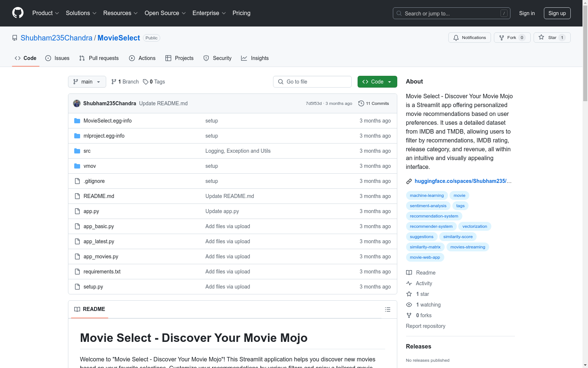Screen dimensions: 588x368
Task: Expand the main branch dropdown
Action: pos(87,82)
